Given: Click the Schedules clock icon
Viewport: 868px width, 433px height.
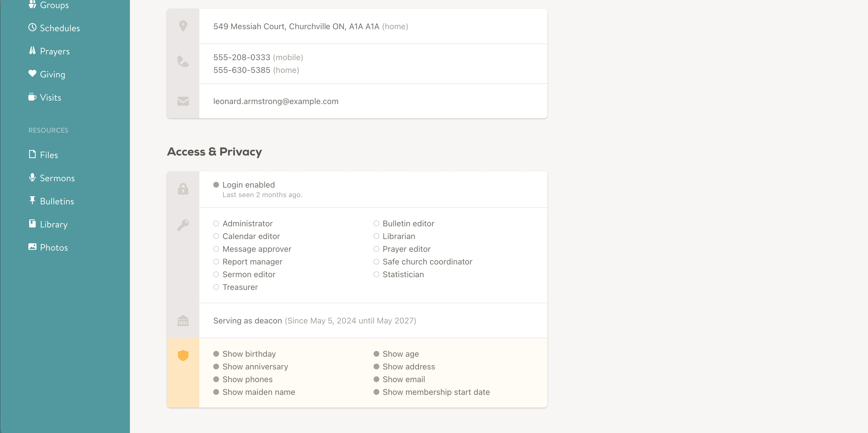Looking at the screenshot, I should coord(32,27).
